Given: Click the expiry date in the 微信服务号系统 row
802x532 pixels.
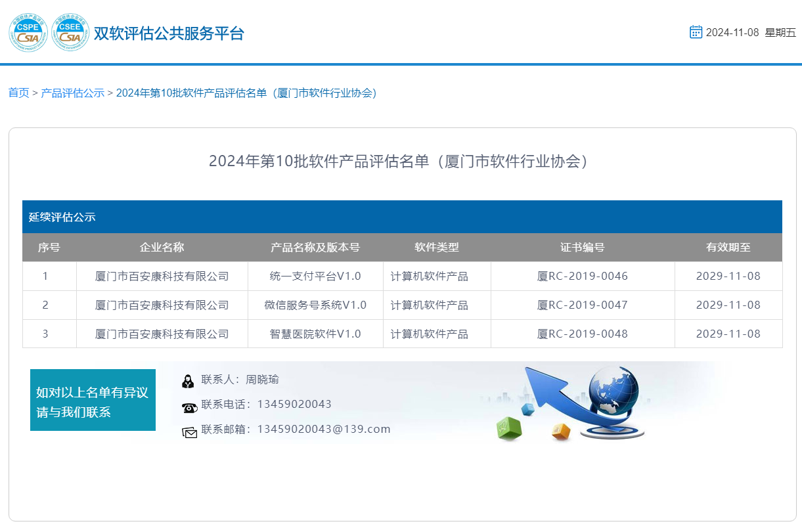Looking at the screenshot, I should point(728,305).
